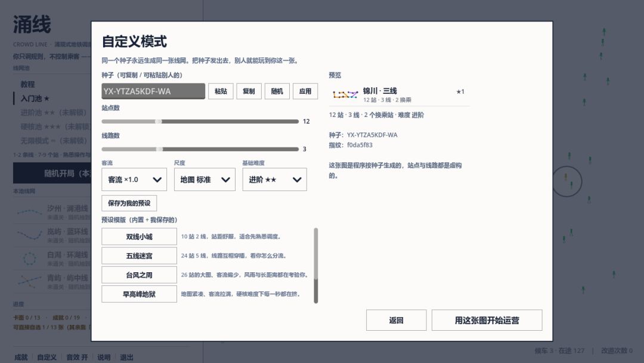The height and width of the screenshot is (363, 644).
Task: Click the 返回 back button
Action: tap(397, 320)
